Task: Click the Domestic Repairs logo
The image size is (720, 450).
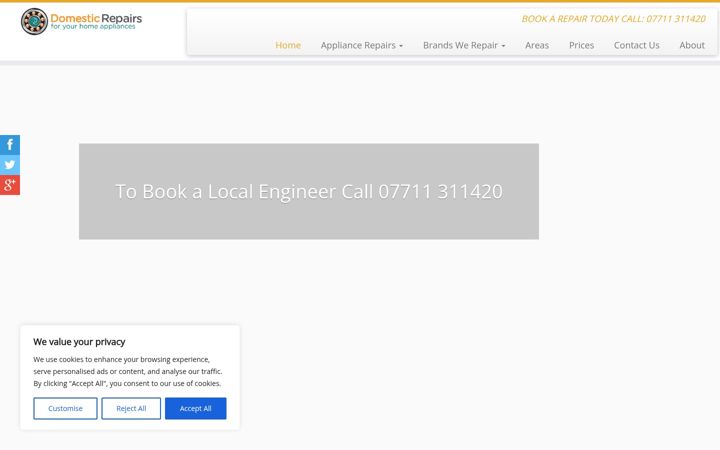Action: (x=81, y=21)
